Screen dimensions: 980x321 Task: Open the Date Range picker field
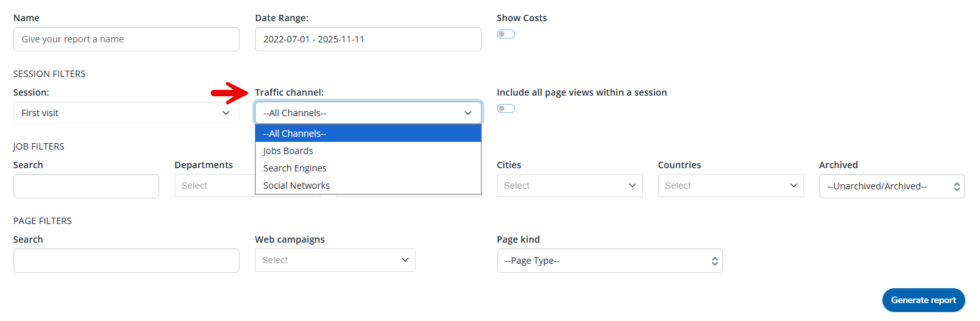point(367,39)
